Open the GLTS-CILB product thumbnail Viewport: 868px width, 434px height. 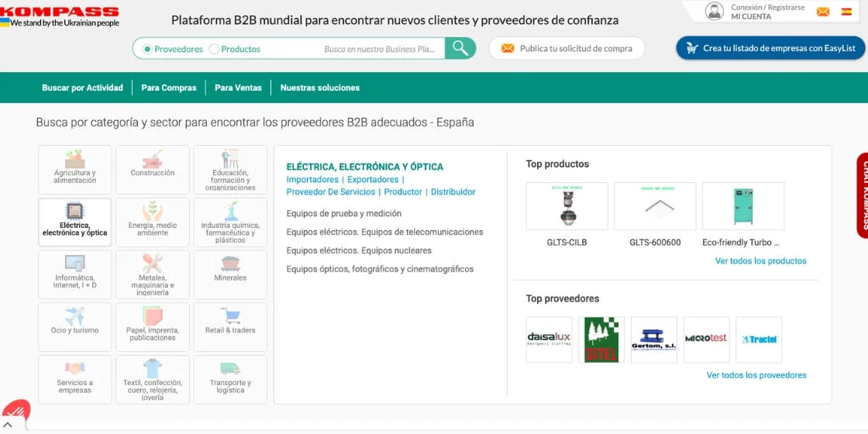[x=567, y=206]
